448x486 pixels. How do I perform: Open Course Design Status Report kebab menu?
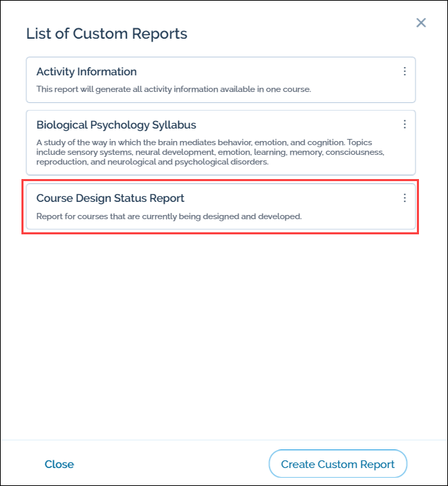[404, 198]
